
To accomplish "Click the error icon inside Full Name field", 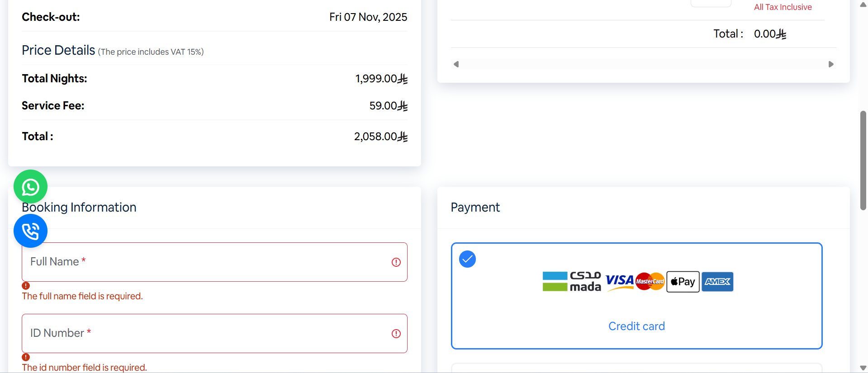I will [396, 262].
